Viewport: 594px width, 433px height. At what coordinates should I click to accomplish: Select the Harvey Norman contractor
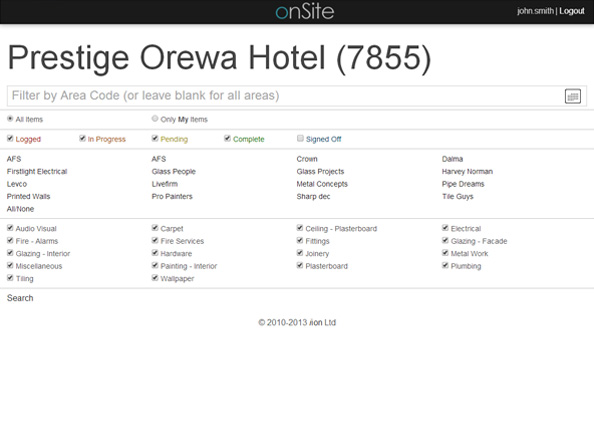(x=467, y=172)
